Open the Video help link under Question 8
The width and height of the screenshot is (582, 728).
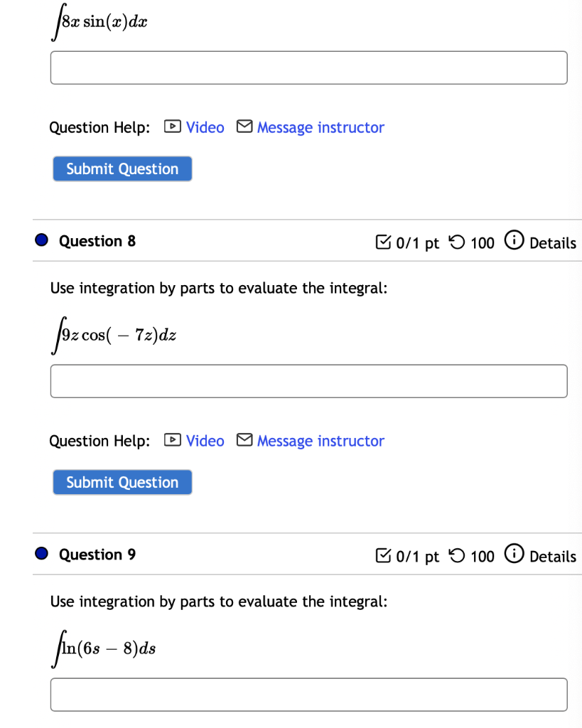[x=205, y=441]
